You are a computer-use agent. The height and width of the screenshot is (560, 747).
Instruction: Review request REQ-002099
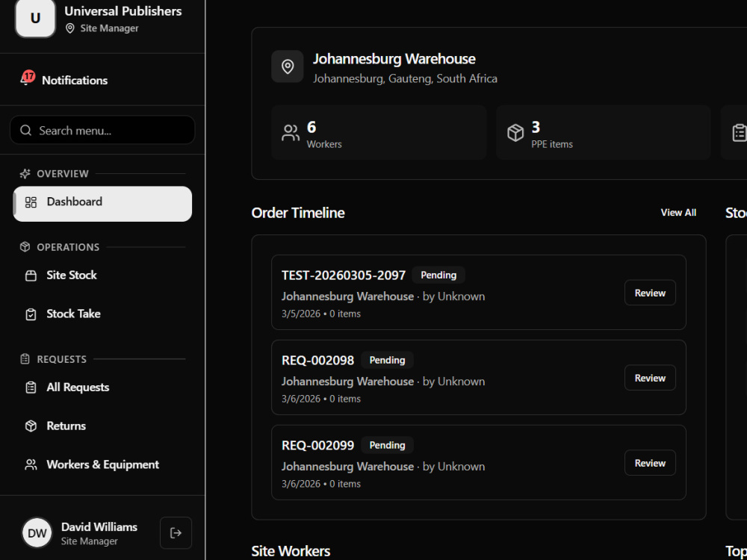pos(650,463)
